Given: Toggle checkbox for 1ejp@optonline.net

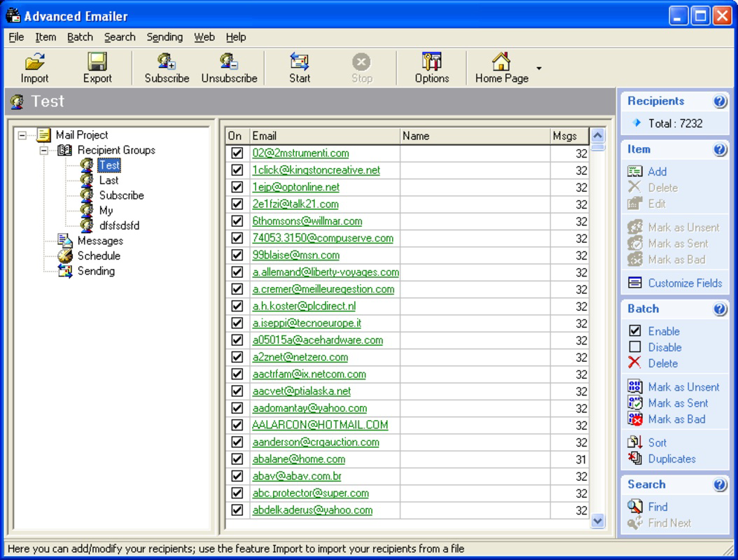Looking at the screenshot, I should point(237,187).
